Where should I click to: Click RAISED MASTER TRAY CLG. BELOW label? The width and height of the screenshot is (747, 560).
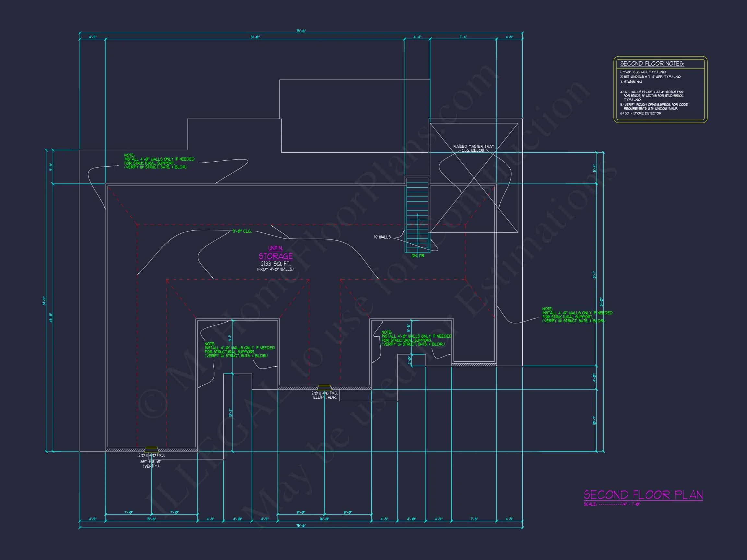point(473,148)
